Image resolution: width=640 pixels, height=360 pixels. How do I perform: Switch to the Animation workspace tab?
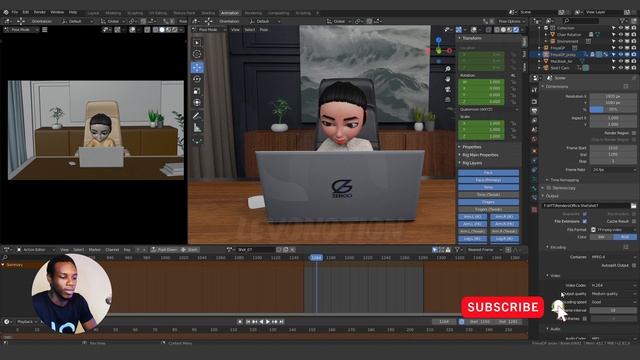(230, 13)
